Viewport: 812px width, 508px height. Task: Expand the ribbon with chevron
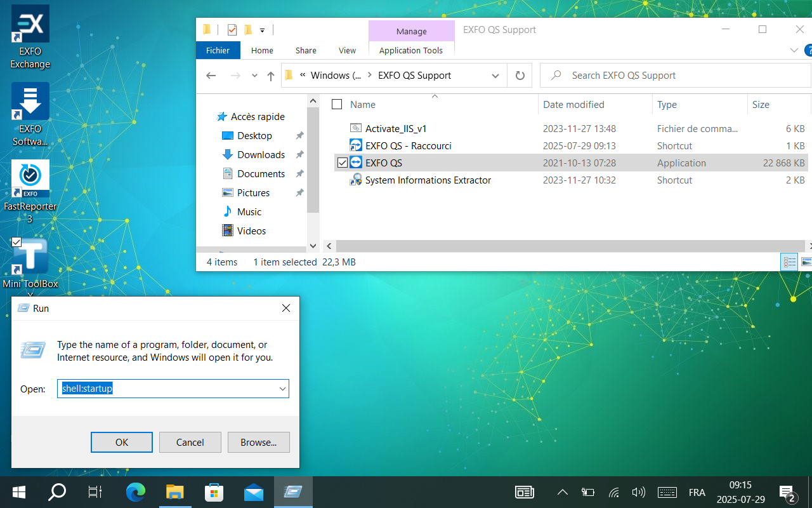[x=794, y=50]
